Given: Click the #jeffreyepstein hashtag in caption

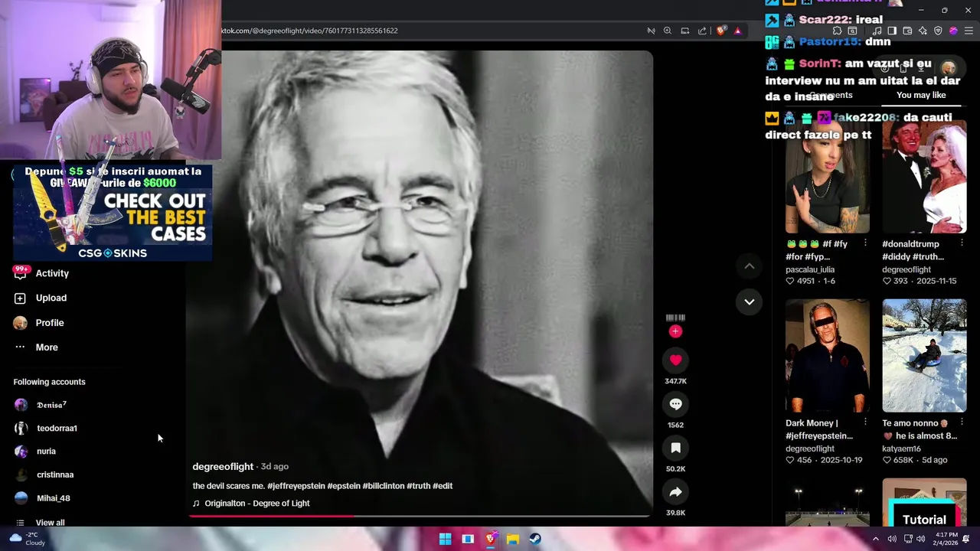Looking at the screenshot, I should (296, 486).
